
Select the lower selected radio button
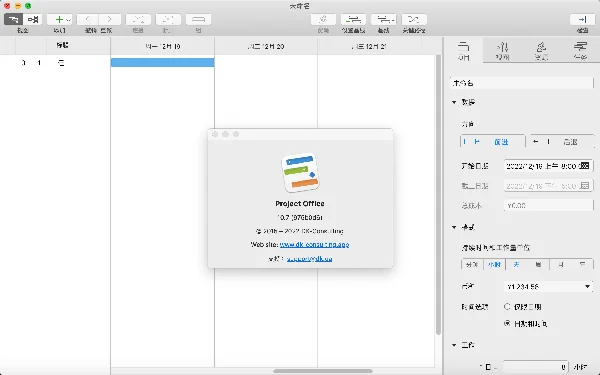click(507, 323)
